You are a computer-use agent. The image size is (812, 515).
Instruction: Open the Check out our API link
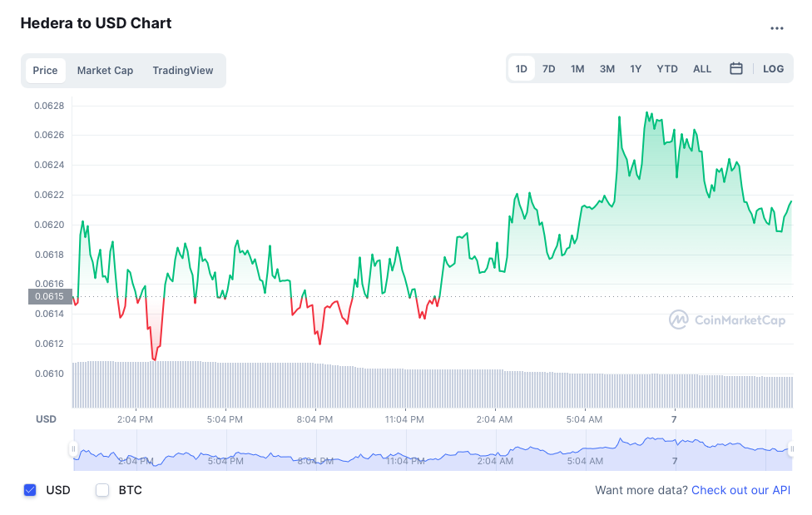pos(740,490)
